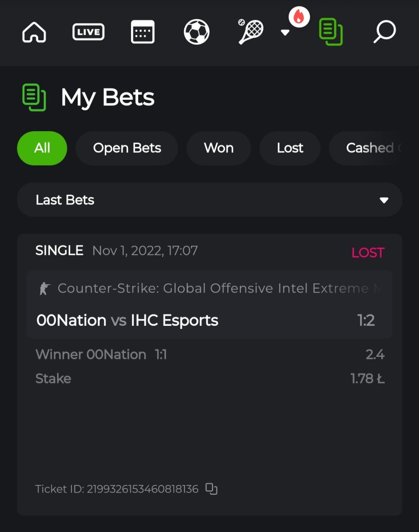Select the All filter tab
The image size is (419, 532).
point(42,148)
